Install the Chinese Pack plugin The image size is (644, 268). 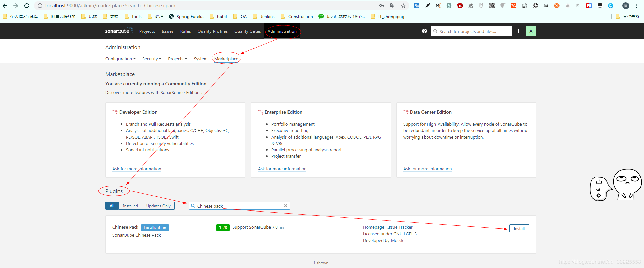[519, 228]
